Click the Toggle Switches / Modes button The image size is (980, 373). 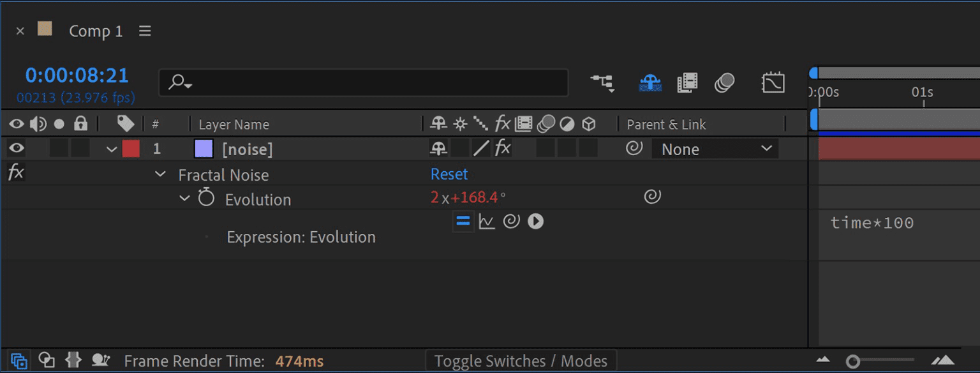click(521, 360)
